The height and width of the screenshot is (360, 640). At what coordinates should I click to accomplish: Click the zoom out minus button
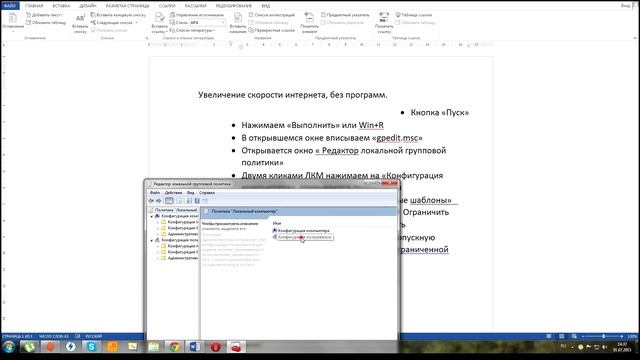(x=583, y=336)
